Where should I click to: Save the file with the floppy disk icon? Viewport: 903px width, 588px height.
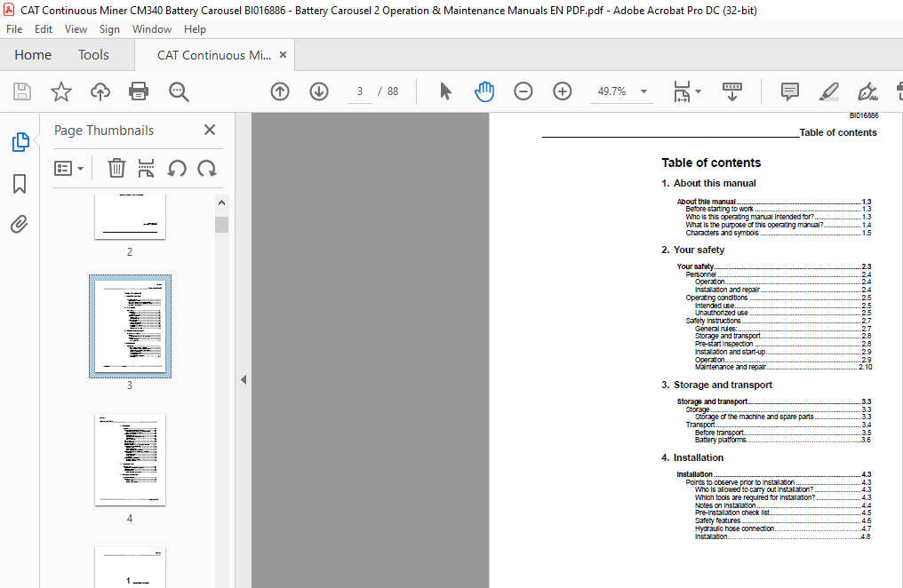tap(22, 91)
